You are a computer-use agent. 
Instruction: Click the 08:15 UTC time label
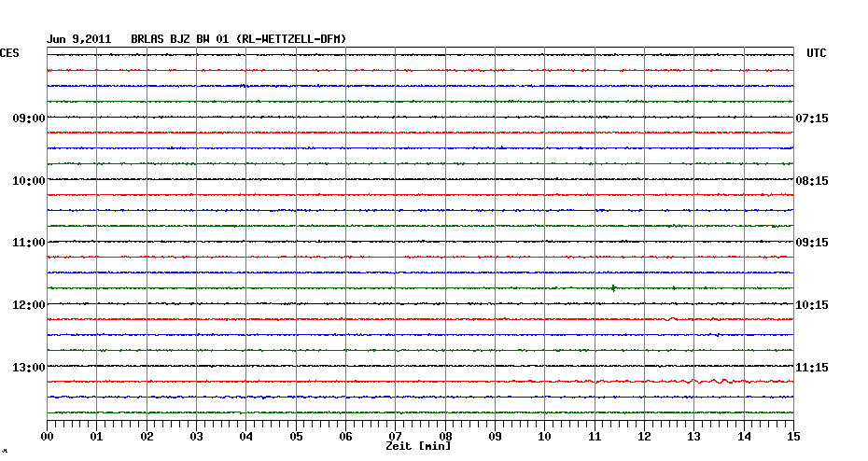coord(811,180)
